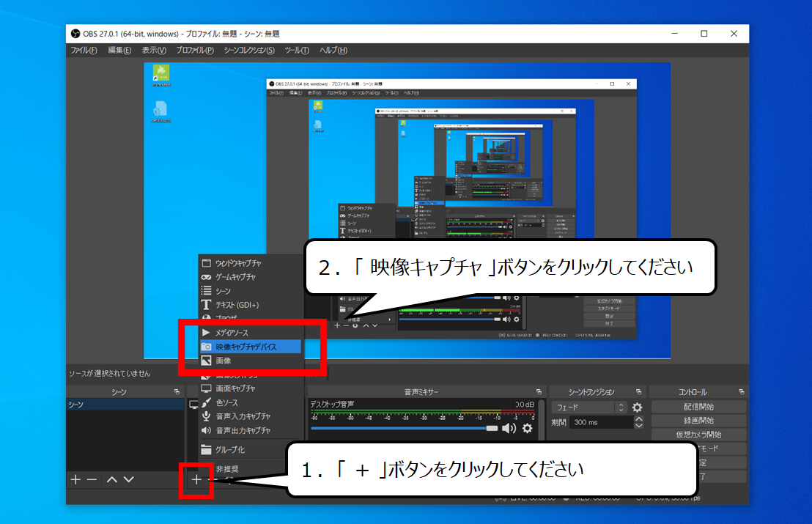
Task: Undock the シーン panel using its float icon
Action: (177, 392)
